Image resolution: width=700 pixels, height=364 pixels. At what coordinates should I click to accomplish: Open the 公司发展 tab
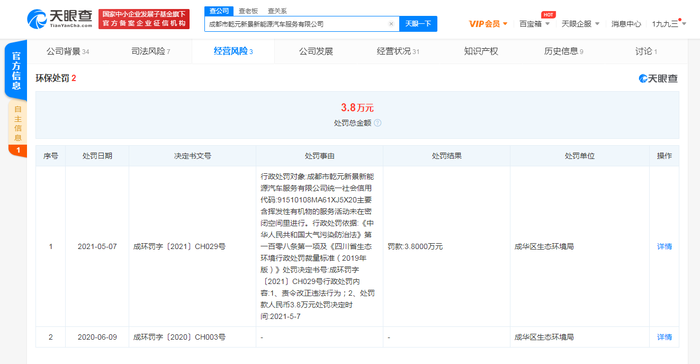[316, 51]
